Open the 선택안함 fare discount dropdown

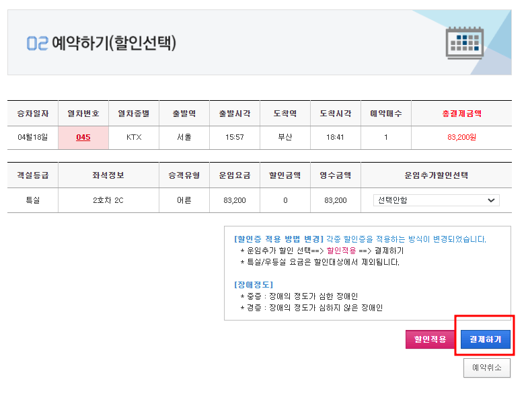[436, 200]
